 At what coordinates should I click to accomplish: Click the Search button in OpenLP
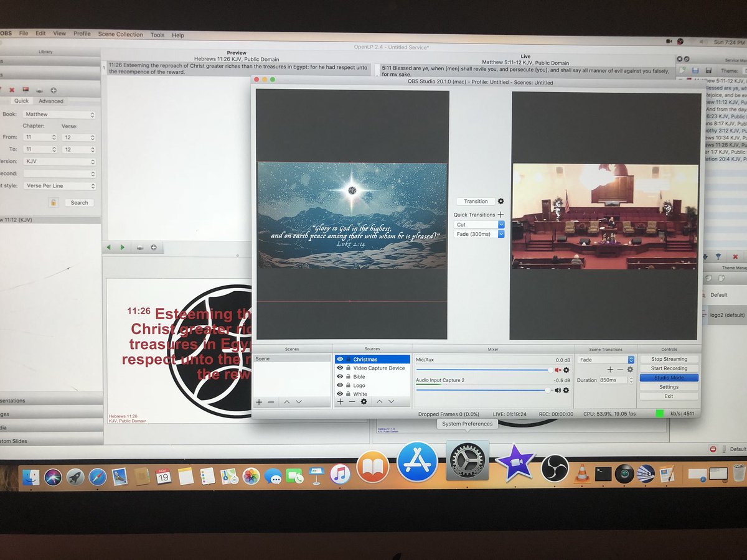pyautogui.click(x=79, y=203)
